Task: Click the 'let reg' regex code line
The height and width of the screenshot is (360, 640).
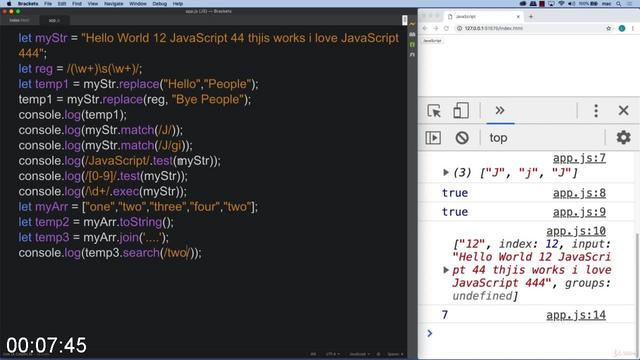Action: click(x=80, y=69)
